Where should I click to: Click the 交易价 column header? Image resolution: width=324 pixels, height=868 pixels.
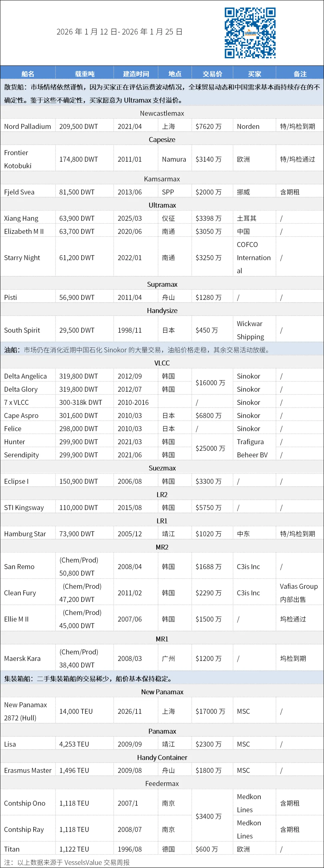tap(212, 74)
